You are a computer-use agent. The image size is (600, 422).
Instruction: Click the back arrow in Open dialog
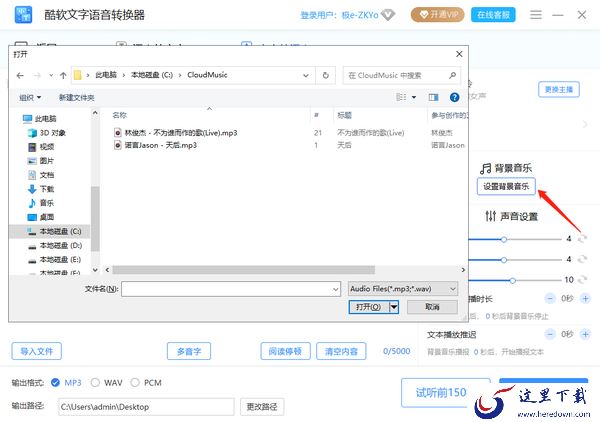point(20,75)
